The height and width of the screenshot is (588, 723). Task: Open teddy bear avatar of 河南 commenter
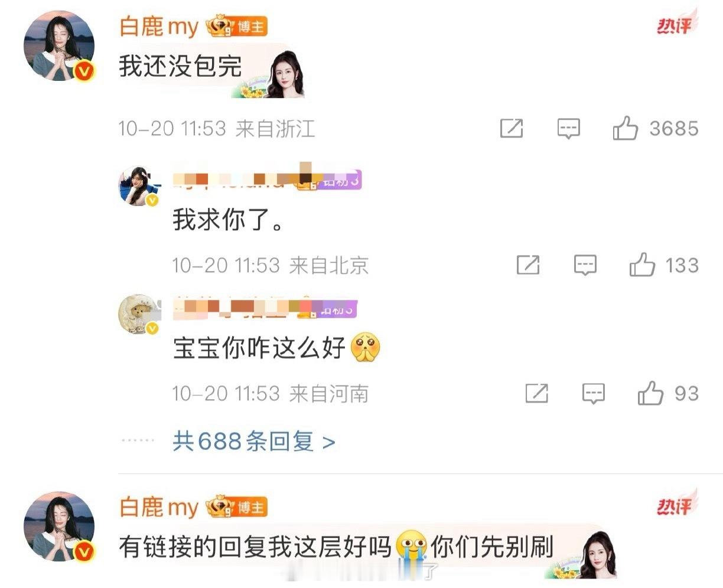(139, 315)
